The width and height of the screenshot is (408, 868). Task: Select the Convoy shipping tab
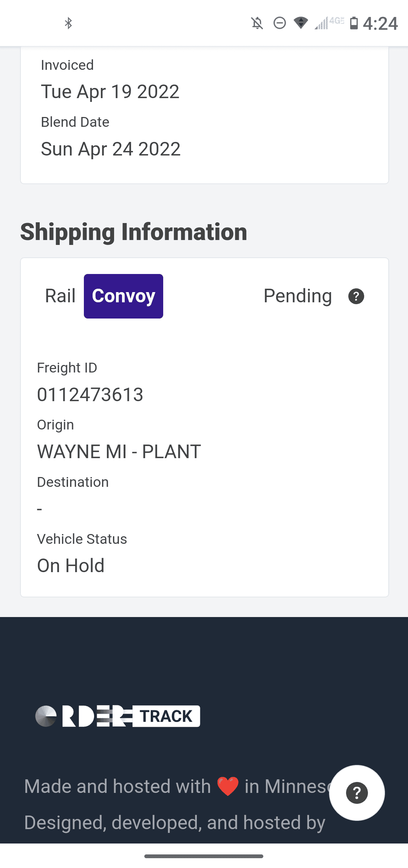pos(124,296)
